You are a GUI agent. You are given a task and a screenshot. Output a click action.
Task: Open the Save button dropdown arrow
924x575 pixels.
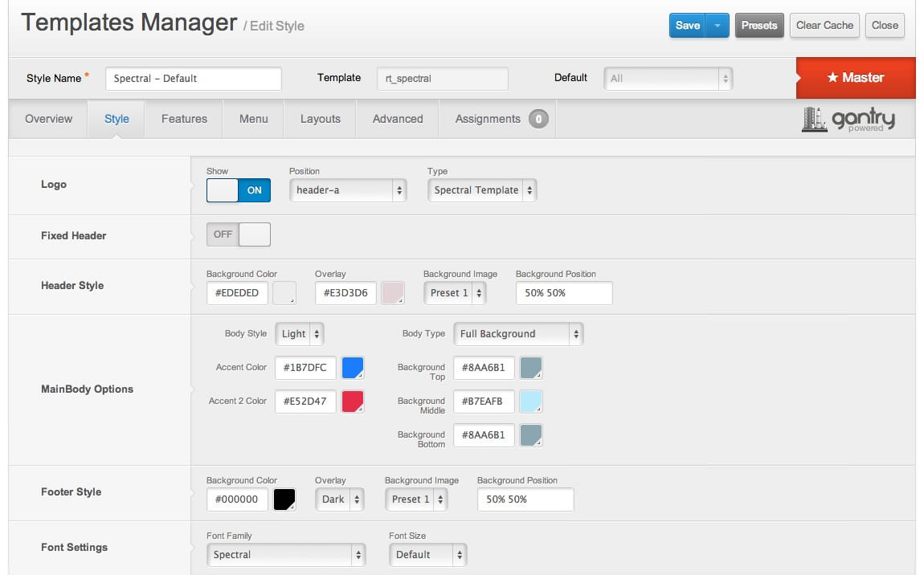tap(717, 26)
